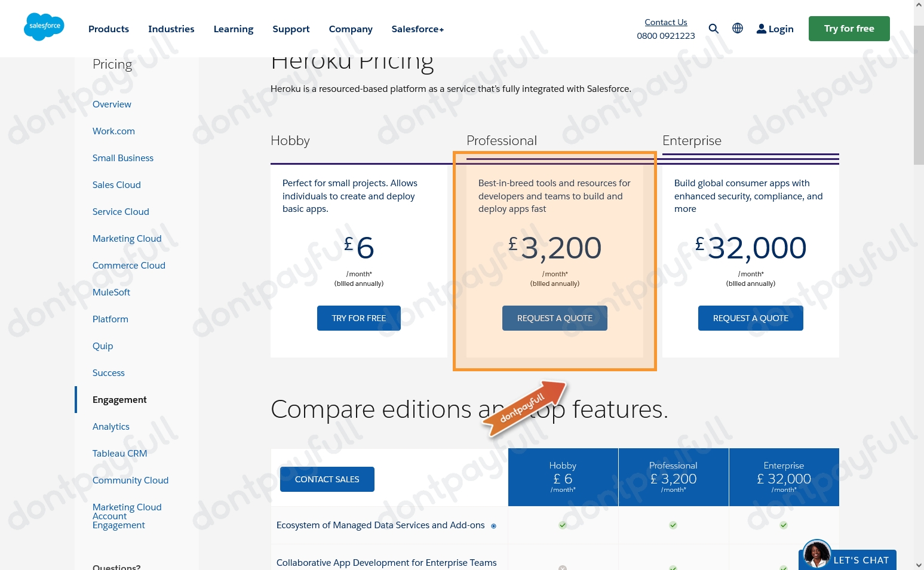Click the Professional £3,200 comparison column header
924x570 pixels.
[x=674, y=477]
